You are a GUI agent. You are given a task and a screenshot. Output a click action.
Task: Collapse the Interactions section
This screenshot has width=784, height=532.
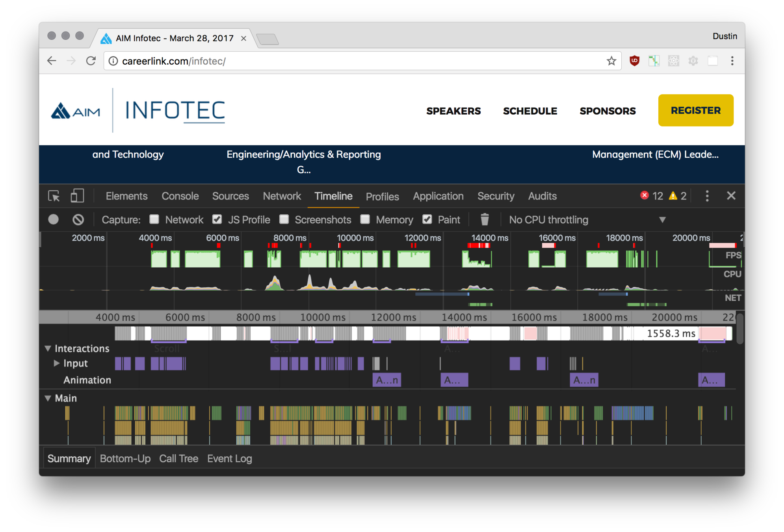[48, 348]
